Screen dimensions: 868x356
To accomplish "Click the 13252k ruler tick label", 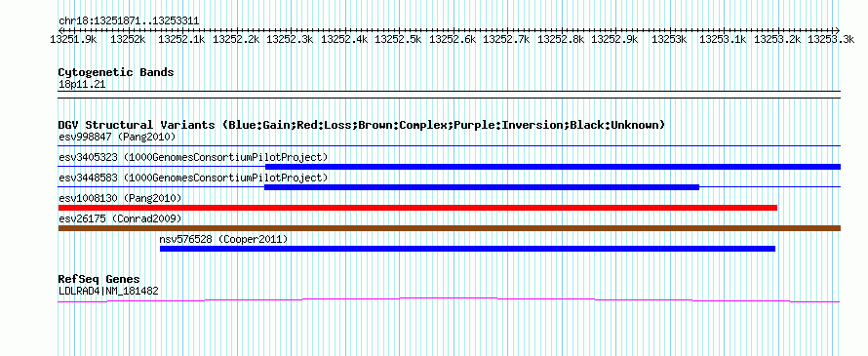I will [128, 39].
